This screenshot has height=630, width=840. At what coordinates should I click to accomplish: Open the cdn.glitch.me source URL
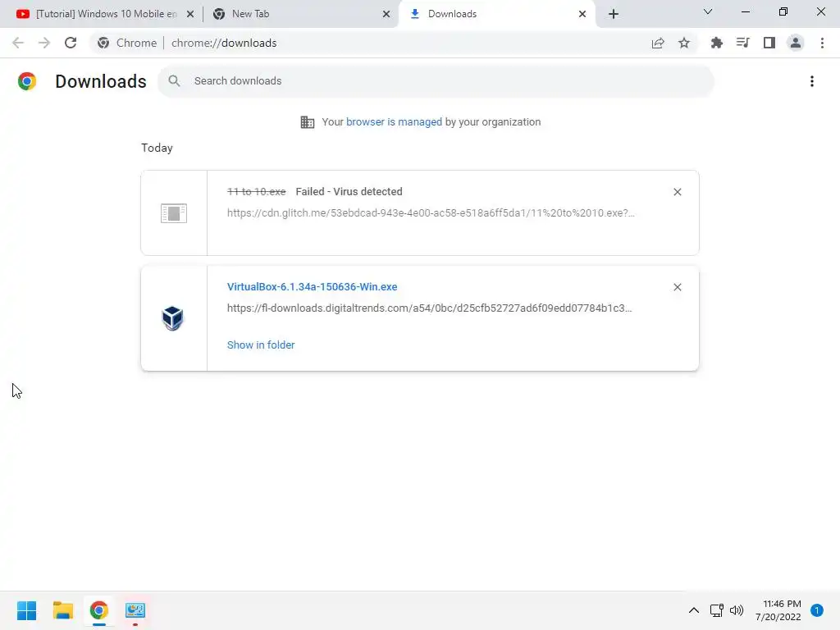point(431,212)
